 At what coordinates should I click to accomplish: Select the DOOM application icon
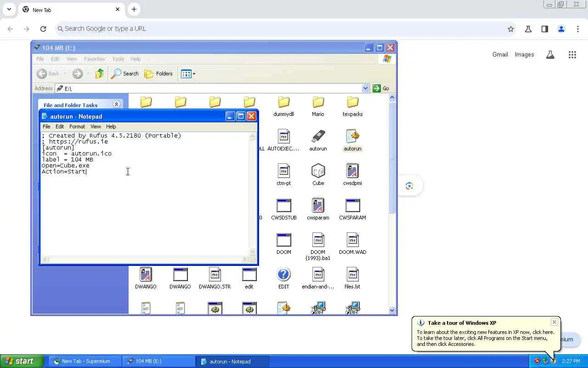point(283,244)
